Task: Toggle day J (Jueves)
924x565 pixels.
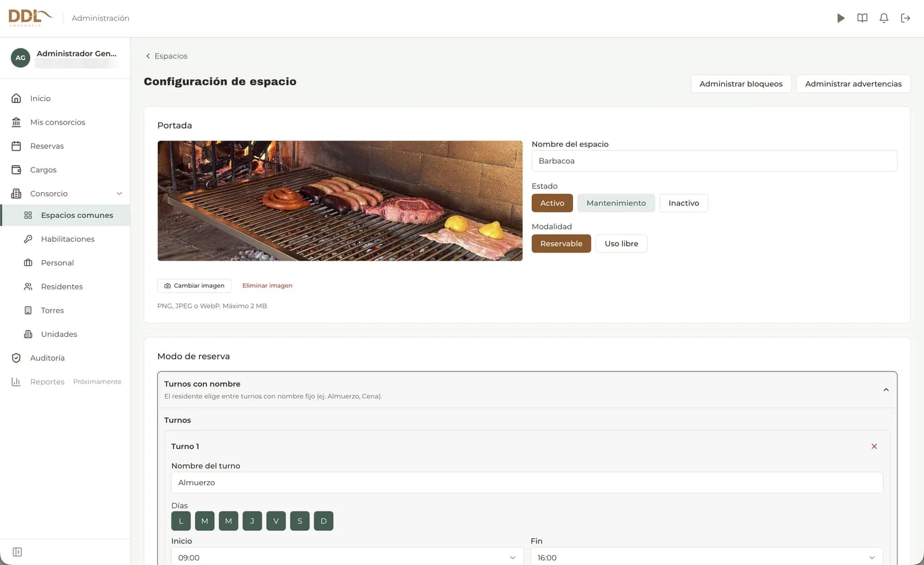Action: coord(252,521)
